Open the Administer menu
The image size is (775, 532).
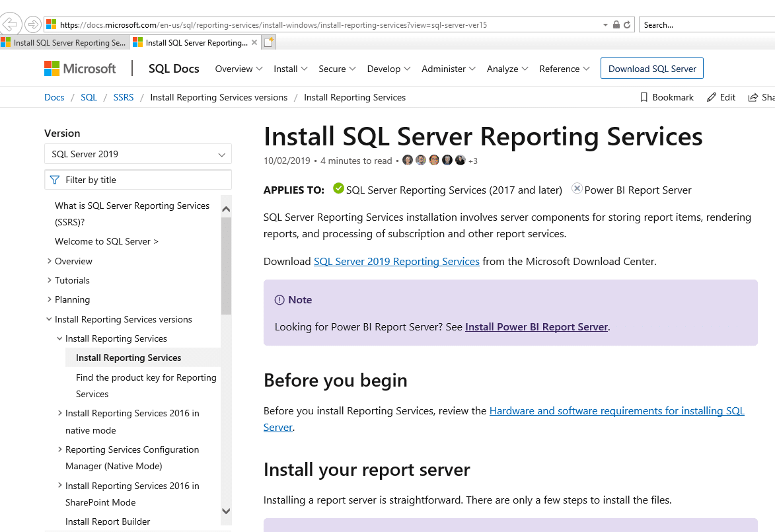pos(449,69)
